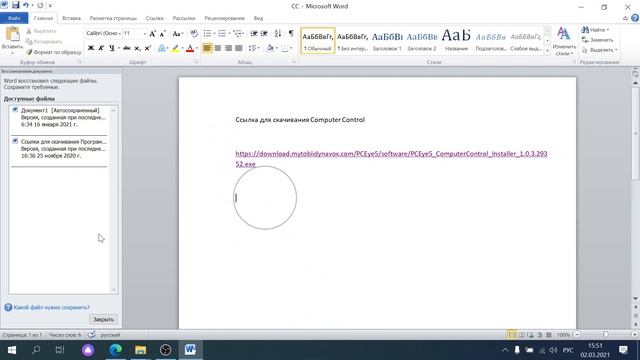640x360 pixels.
Task: Click Найти to search the document
Action: click(596, 30)
